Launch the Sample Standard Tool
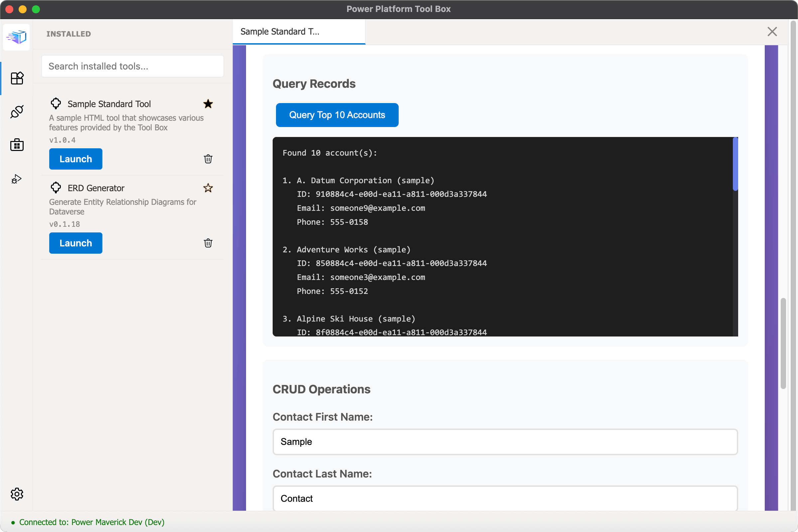The image size is (798, 532). (x=76, y=159)
